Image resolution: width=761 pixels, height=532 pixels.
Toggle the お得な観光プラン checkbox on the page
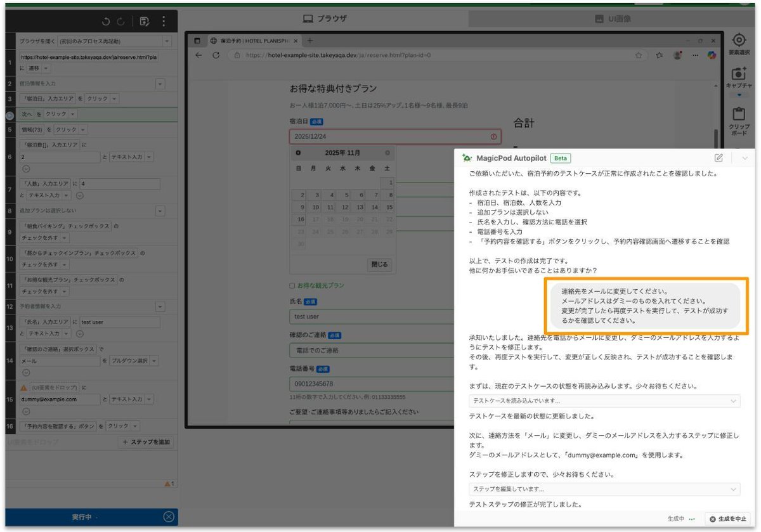coord(292,285)
